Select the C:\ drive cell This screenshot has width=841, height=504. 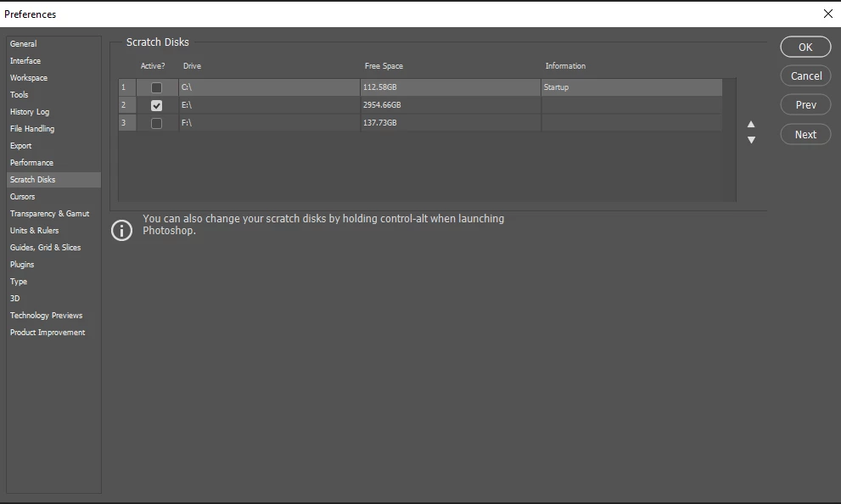(x=269, y=87)
